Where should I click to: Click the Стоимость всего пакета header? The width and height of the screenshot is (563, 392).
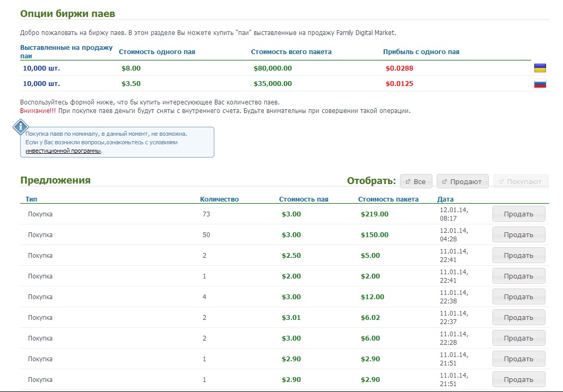291,51
